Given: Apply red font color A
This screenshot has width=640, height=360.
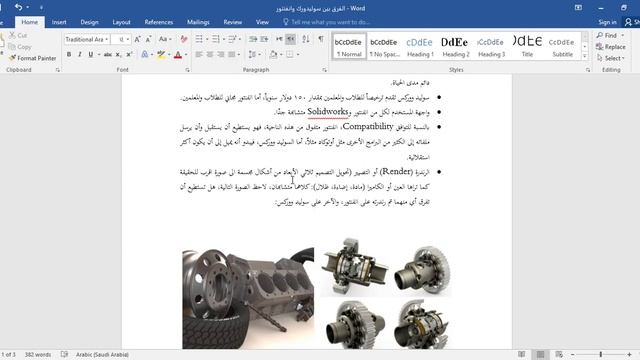Looking at the screenshot, I should 178,54.
